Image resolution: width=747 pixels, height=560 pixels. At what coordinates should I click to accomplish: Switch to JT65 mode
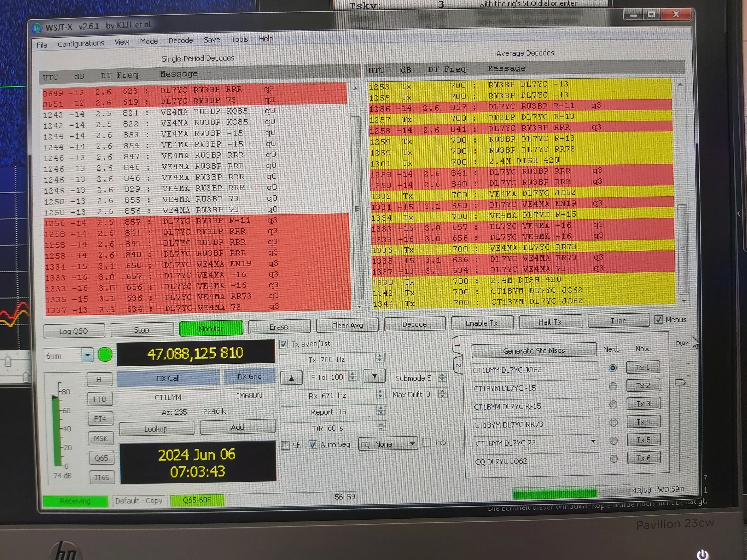(102, 478)
